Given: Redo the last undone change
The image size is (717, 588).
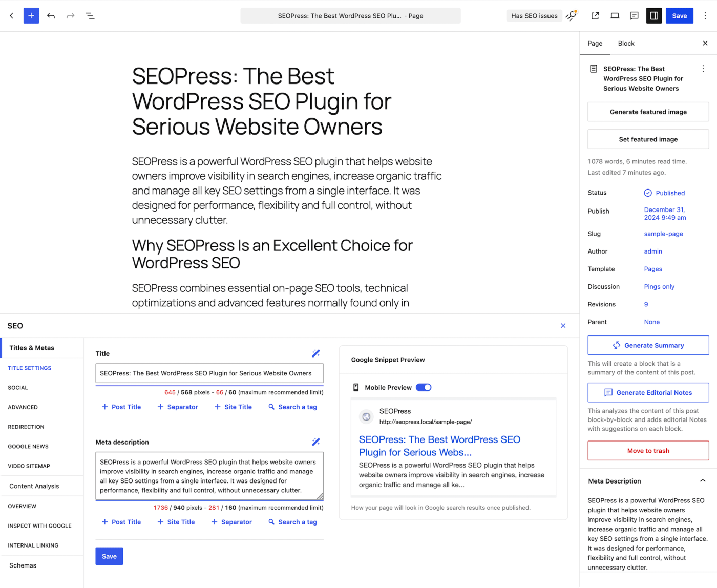Looking at the screenshot, I should (x=71, y=16).
